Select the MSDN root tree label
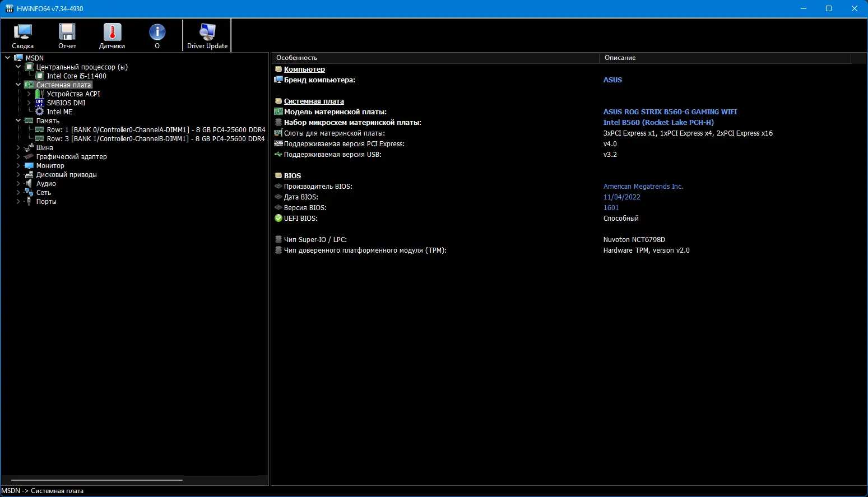The image size is (868, 497). (35, 58)
